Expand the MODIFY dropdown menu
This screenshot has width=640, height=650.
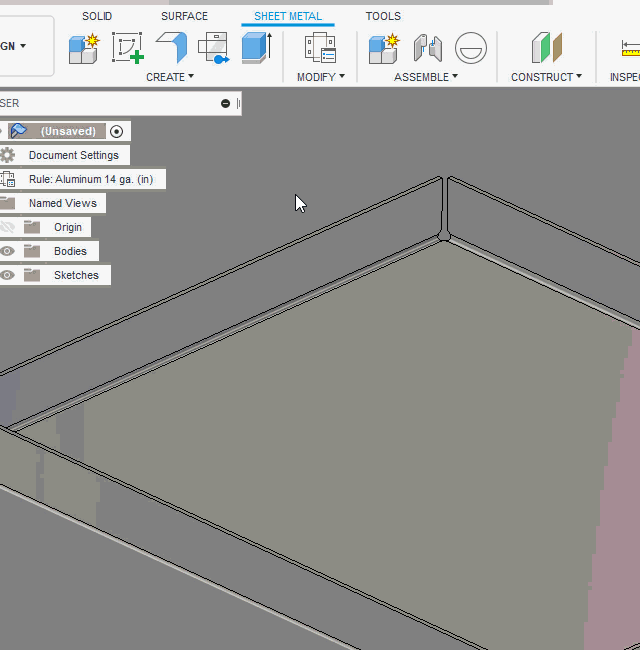[320, 77]
